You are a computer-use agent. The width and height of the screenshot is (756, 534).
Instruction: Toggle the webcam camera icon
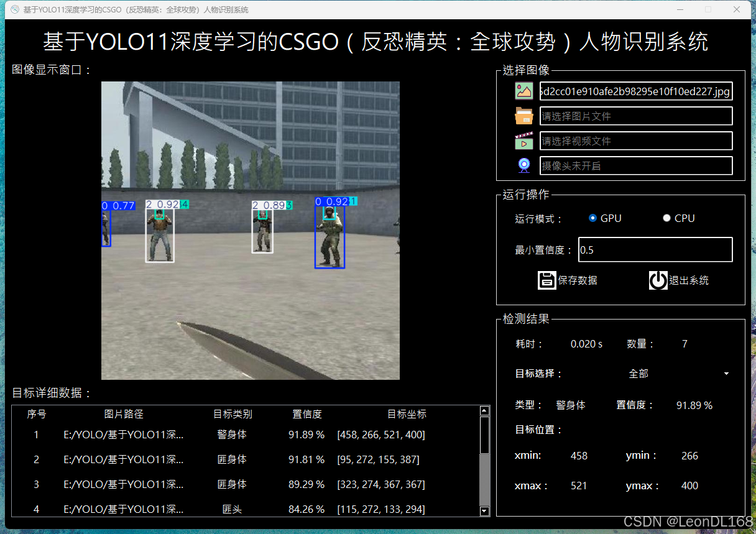click(x=524, y=165)
